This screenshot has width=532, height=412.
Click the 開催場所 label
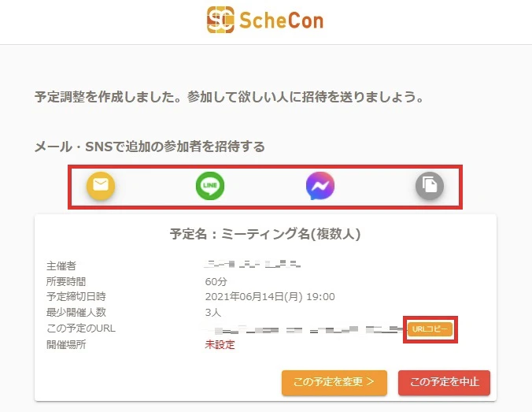pos(65,344)
